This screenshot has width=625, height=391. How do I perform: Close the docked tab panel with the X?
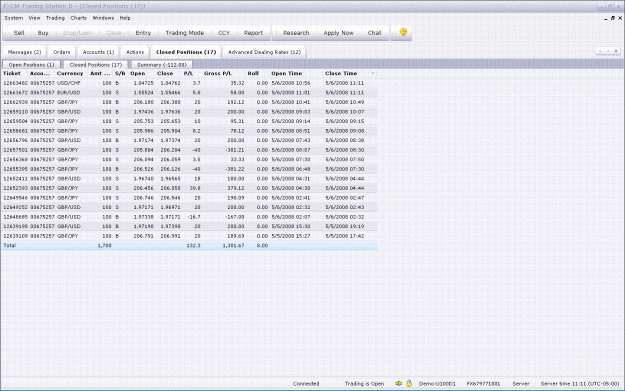(616, 51)
